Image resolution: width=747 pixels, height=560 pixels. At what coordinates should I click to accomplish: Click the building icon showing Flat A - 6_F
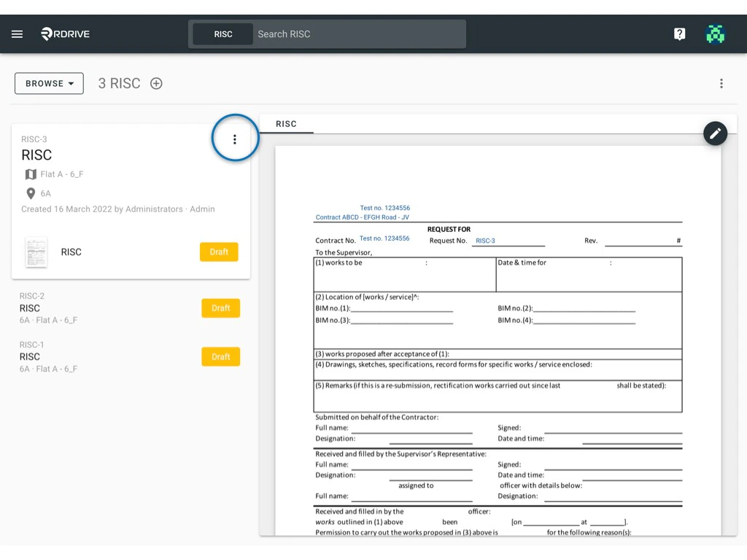(30, 174)
